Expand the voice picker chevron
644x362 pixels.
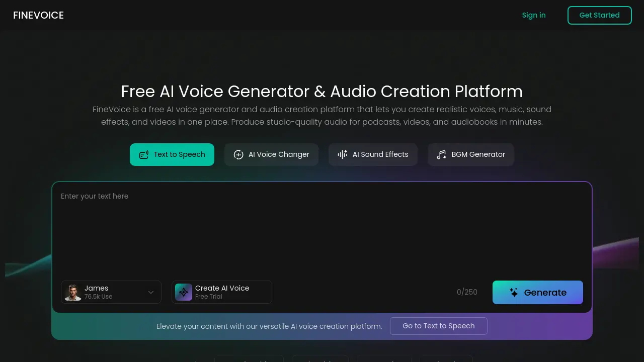150,292
